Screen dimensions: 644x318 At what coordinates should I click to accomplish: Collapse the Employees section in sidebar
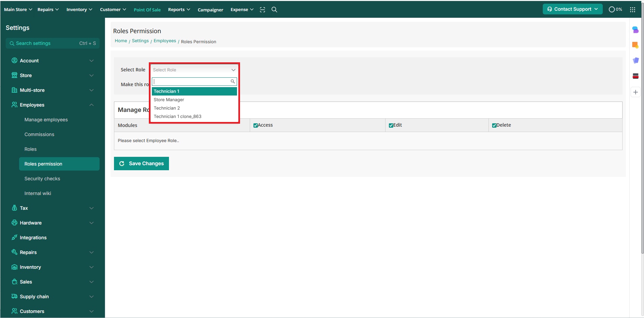point(91,105)
